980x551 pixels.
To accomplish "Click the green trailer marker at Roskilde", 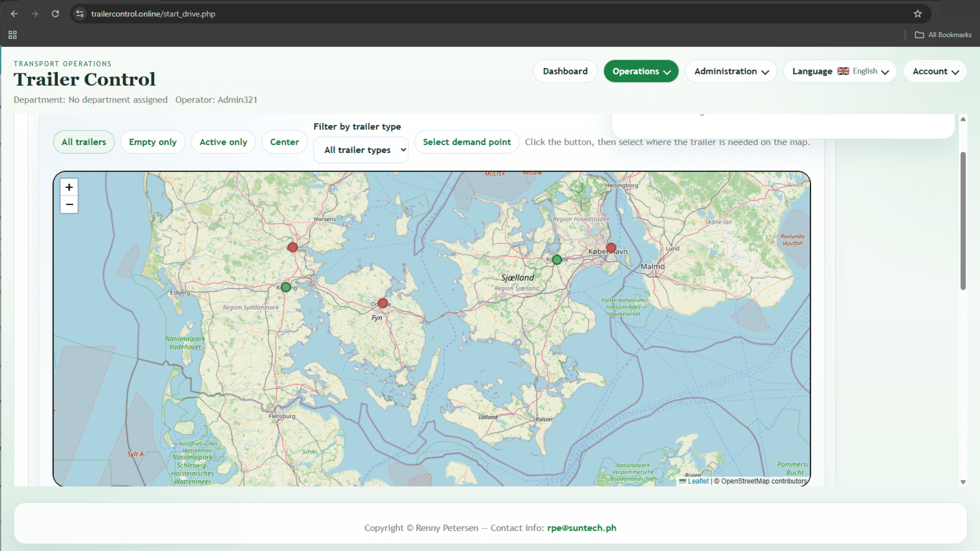I will pos(557,260).
